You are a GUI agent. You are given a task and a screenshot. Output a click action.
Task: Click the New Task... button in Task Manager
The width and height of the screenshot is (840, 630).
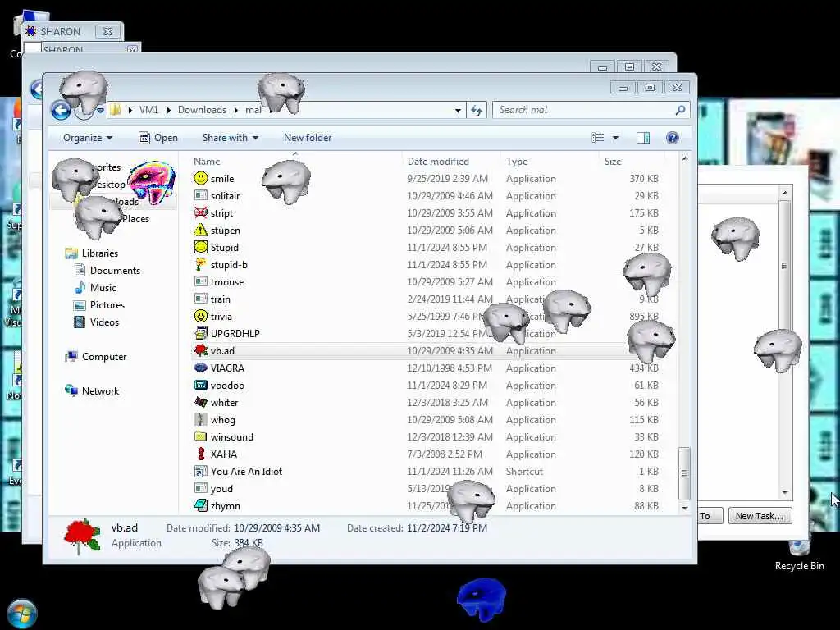[x=760, y=516]
